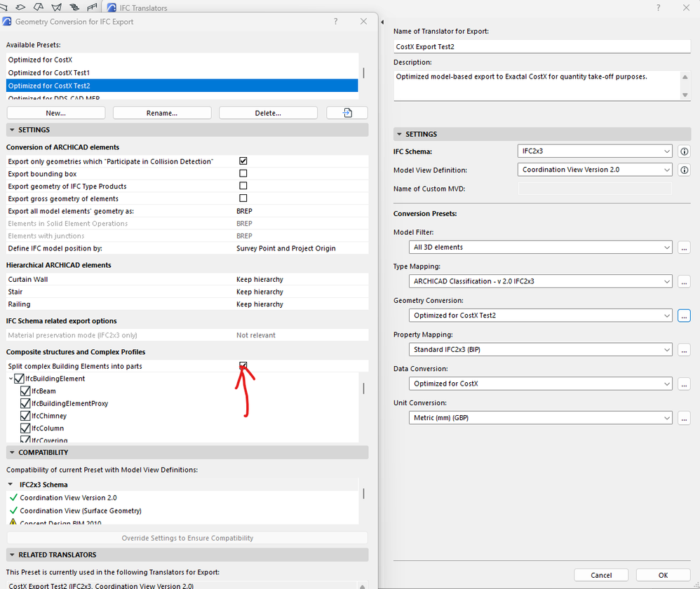The image size is (700, 589).
Task: Enable Export geometry of IFC Type Products
Action: [243, 186]
